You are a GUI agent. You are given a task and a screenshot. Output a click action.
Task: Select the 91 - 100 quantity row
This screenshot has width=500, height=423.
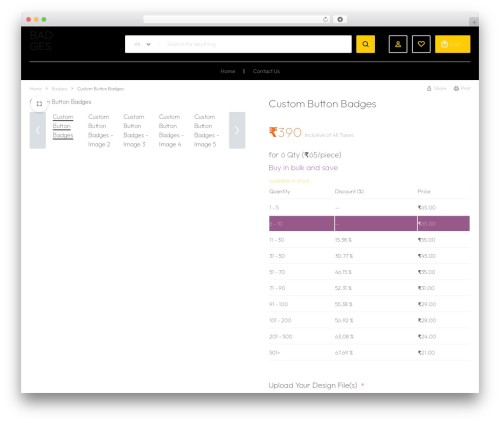pyautogui.click(x=369, y=304)
